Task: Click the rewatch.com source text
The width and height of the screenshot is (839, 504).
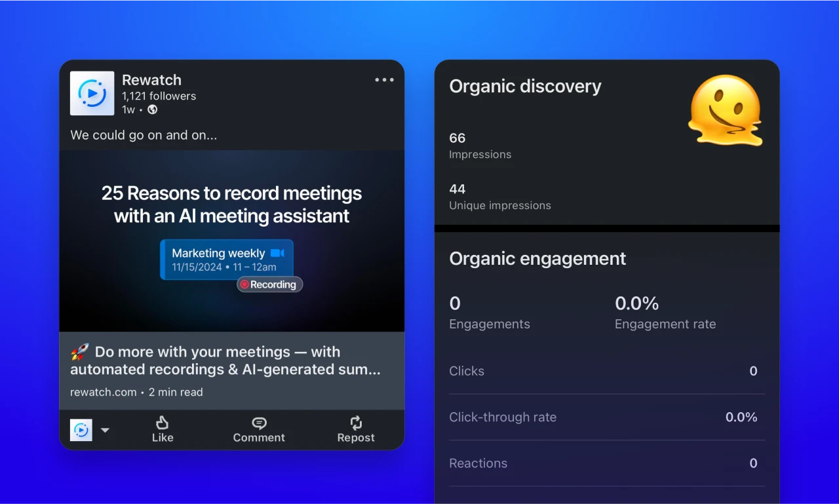Action: 104,392
